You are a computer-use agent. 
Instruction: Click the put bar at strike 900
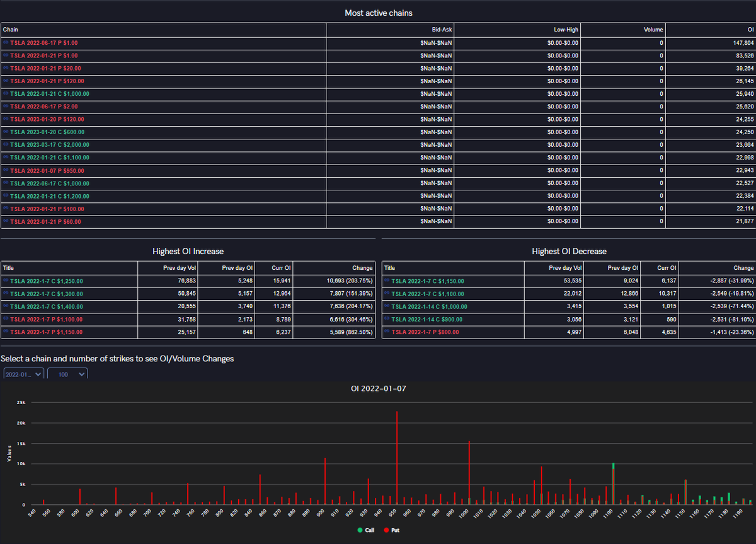324,482
